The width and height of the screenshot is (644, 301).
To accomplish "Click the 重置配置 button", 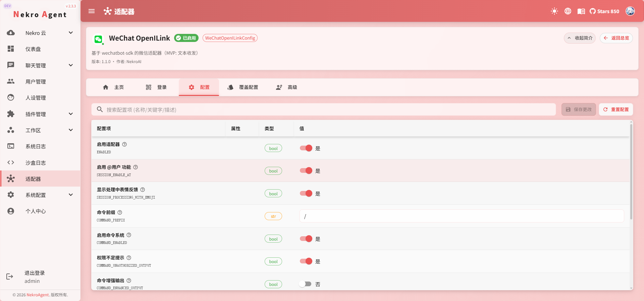I will tap(616, 109).
